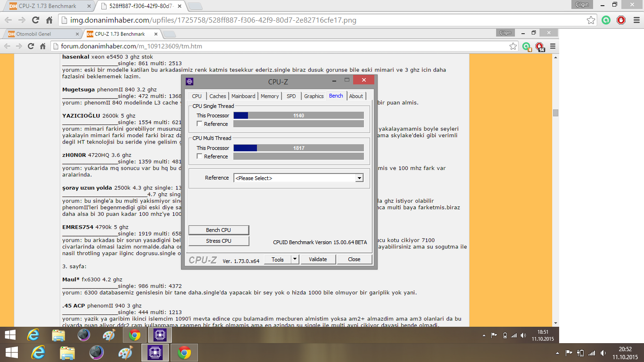
Task: Open the About tab in CPU-Z
Action: [x=356, y=96]
